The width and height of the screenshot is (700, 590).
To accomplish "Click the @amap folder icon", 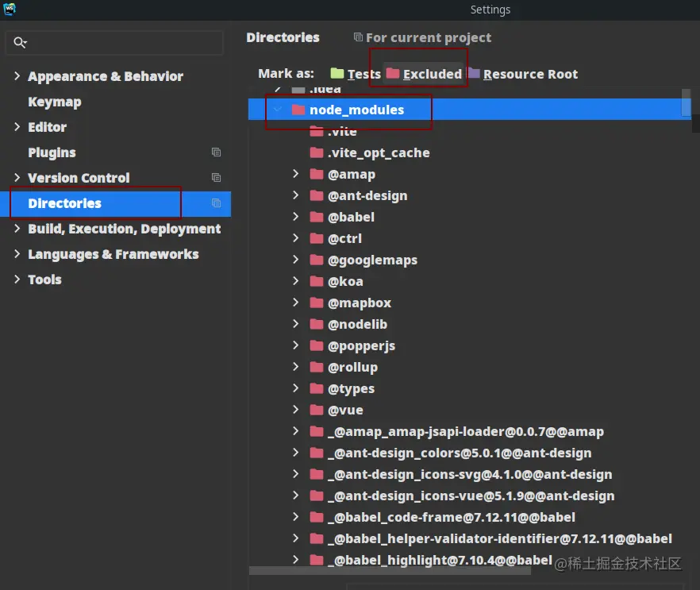I will click(x=317, y=174).
